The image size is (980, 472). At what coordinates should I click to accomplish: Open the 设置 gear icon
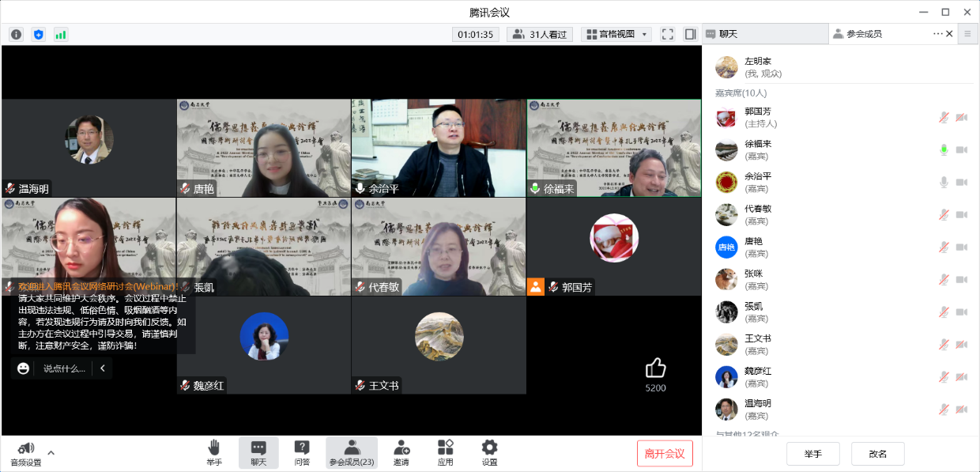click(x=490, y=453)
